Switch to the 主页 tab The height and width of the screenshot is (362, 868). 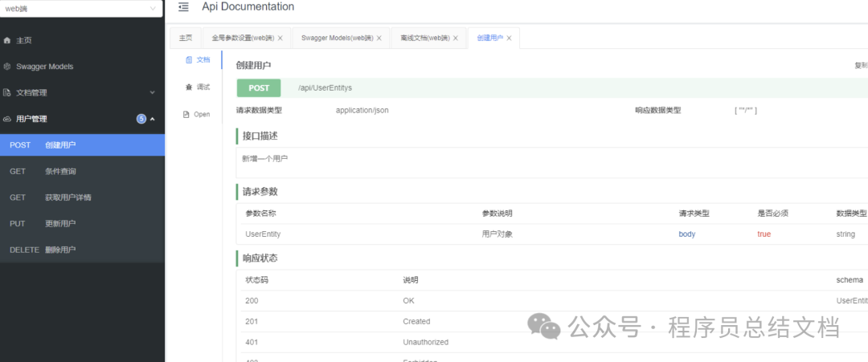[186, 39]
